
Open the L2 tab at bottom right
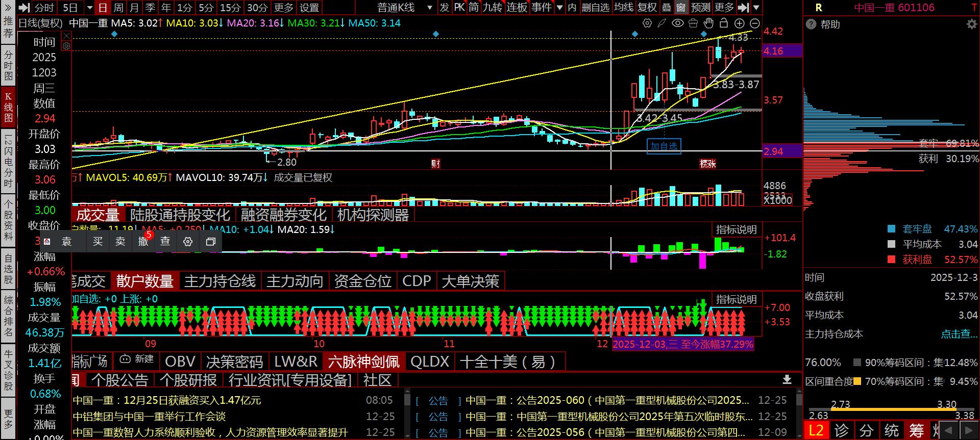coord(816,430)
